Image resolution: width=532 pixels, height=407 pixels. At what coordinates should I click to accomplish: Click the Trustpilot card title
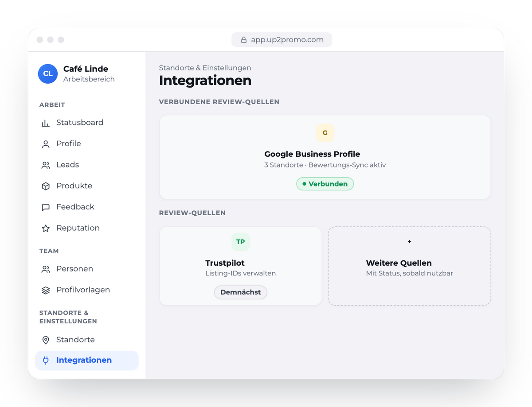tap(225, 263)
